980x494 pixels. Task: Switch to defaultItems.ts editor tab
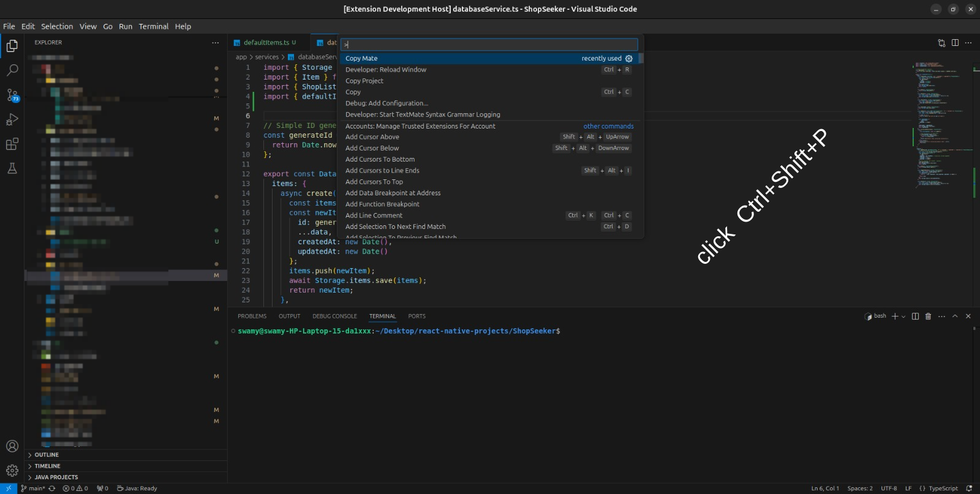coord(266,43)
